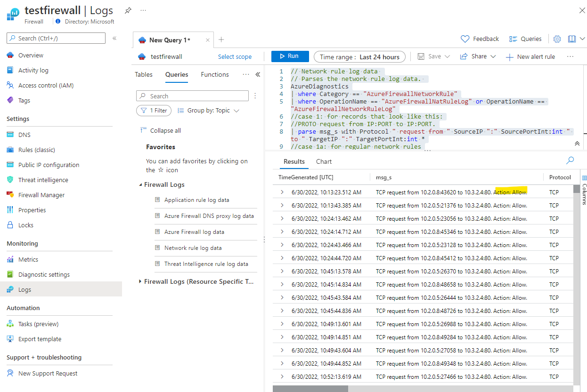Viewport: 587px width, 392px height.
Task: Open the Feedback button
Action: point(480,39)
